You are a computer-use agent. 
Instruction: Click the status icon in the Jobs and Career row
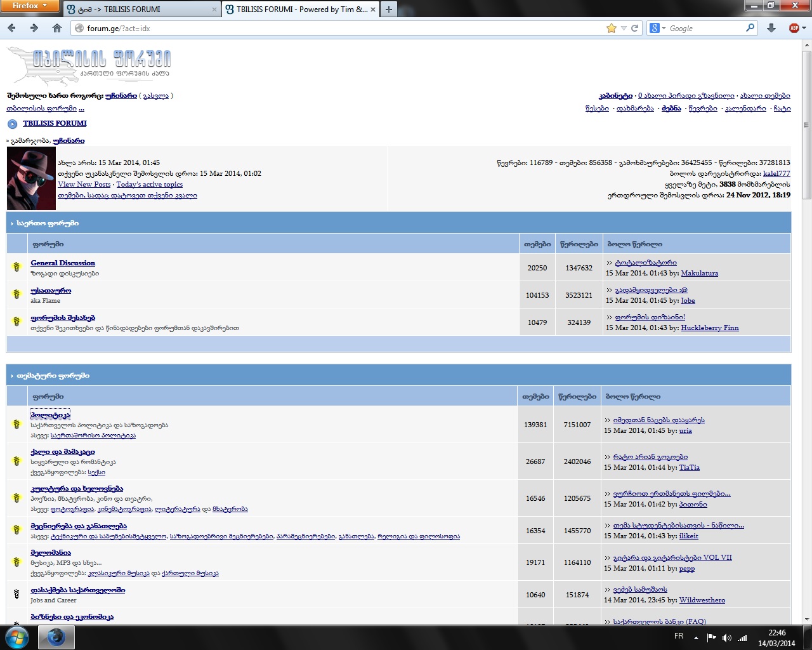(17, 594)
